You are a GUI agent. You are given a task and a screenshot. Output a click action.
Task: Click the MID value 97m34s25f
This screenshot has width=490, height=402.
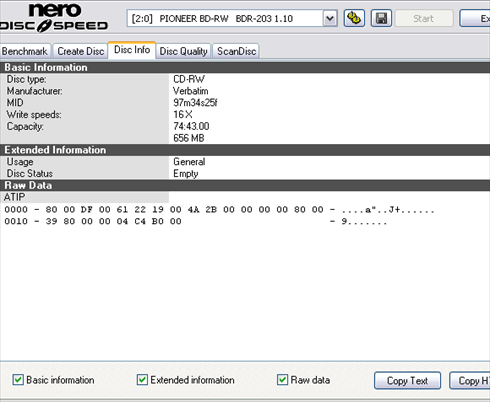(195, 103)
